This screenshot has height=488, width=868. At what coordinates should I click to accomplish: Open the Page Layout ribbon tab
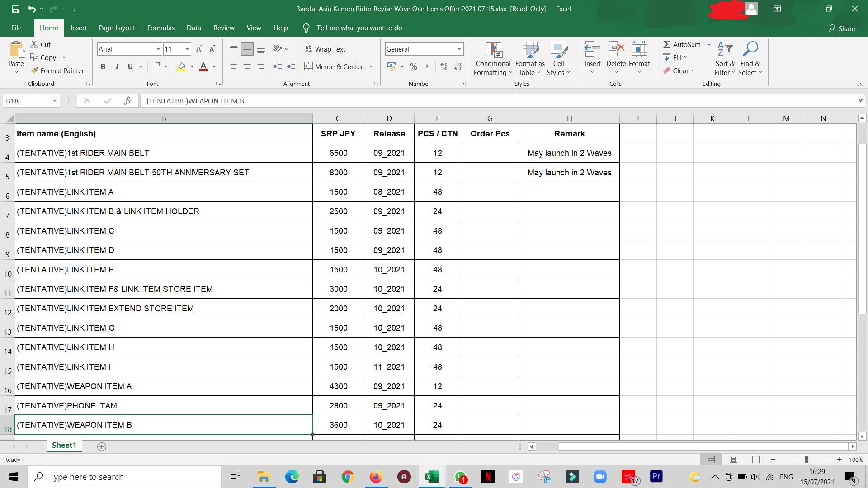117,28
